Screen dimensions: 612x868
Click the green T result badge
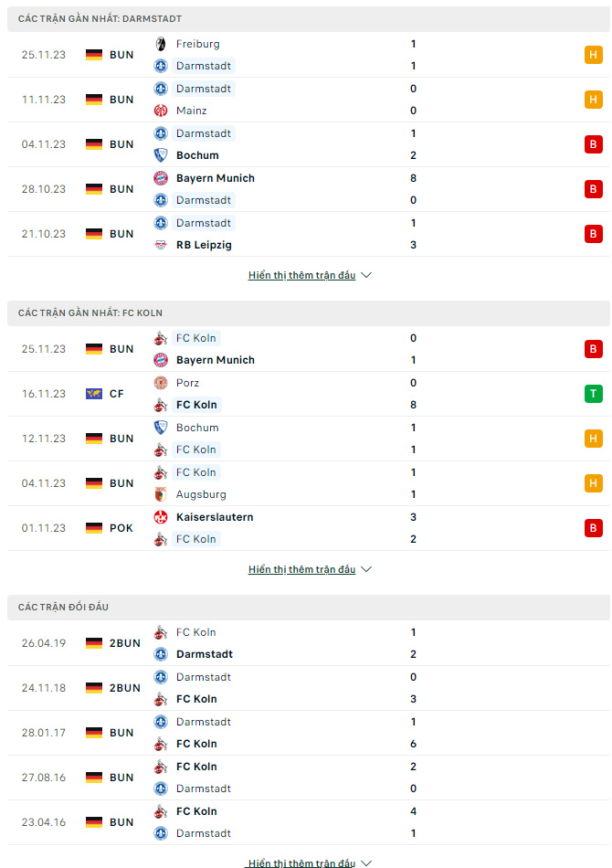point(593,394)
